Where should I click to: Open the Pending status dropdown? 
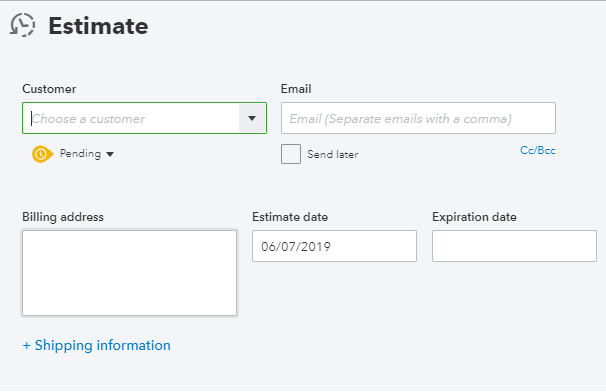click(x=87, y=154)
